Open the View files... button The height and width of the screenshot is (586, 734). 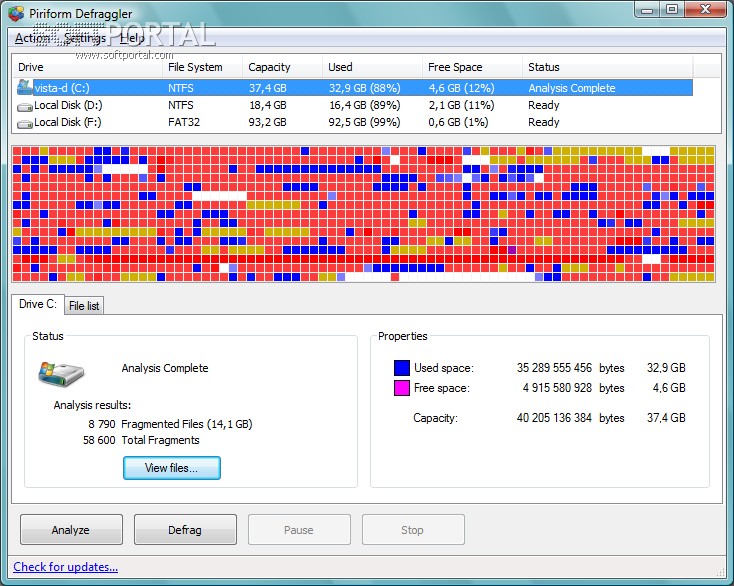[172, 468]
